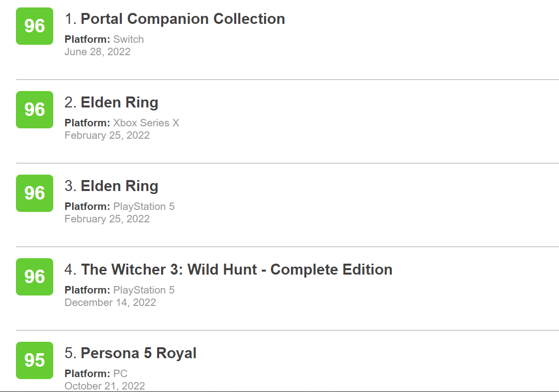Click the 96 score badge for PlayStation 5 Elden Ring
The width and height of the screenshot is (559, 392).
[x=34, y=193]
